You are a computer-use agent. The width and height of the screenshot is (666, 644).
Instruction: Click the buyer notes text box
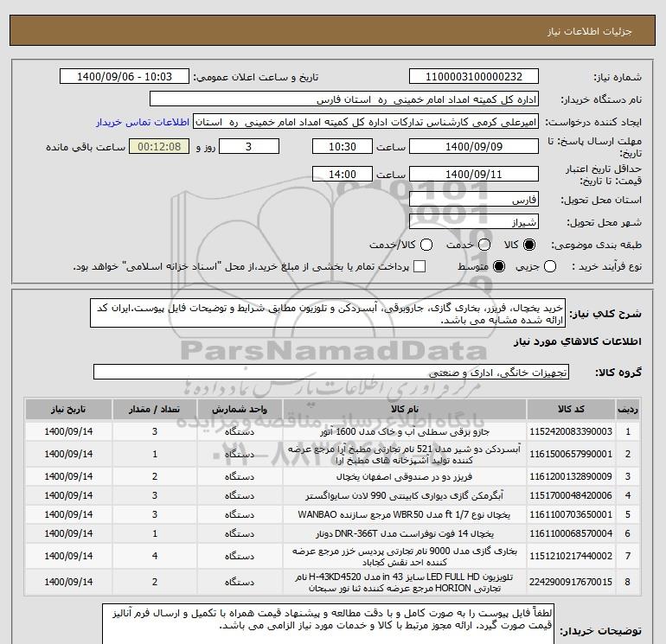coord(328,625)
